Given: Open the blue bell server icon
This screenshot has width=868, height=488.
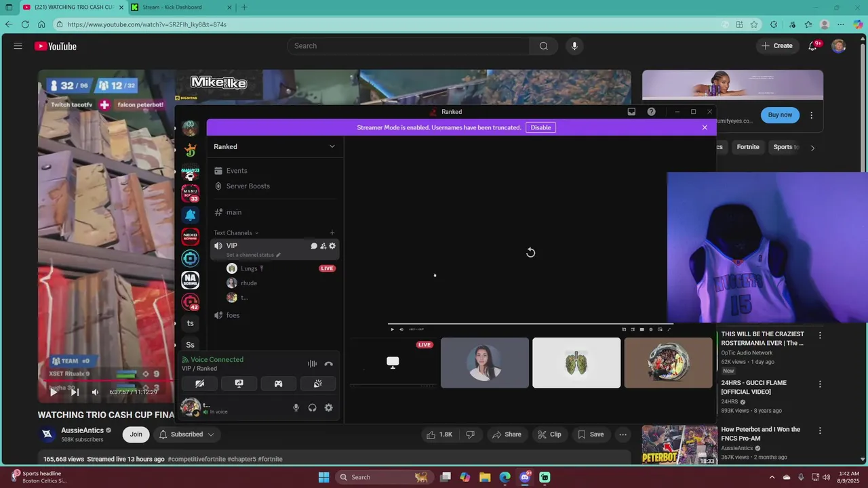Looking at the screenshot, I should click(x=190, y=215).
